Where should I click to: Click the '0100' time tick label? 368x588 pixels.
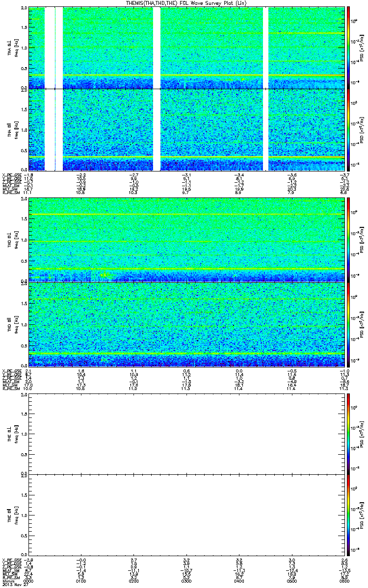coord(81,581)
